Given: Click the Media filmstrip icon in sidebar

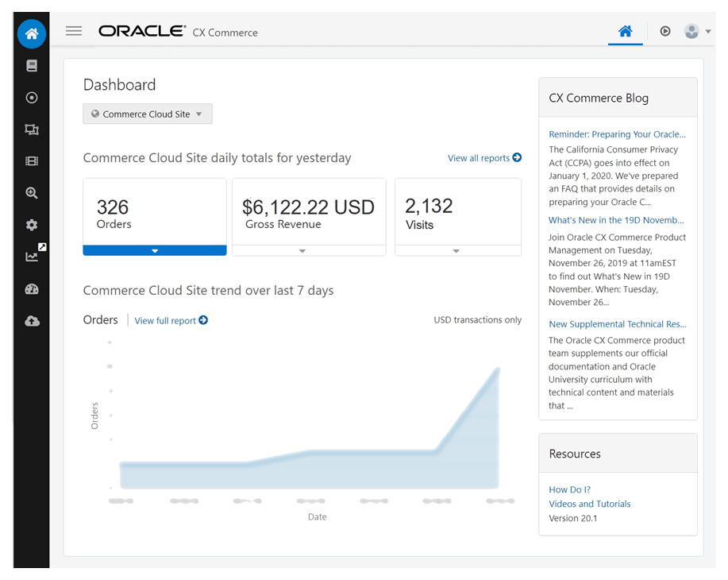Looking at the screenshot, I should click(31, 160).
